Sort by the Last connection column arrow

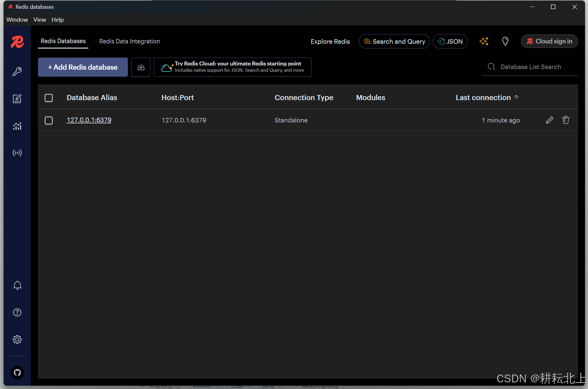(516, 97)
